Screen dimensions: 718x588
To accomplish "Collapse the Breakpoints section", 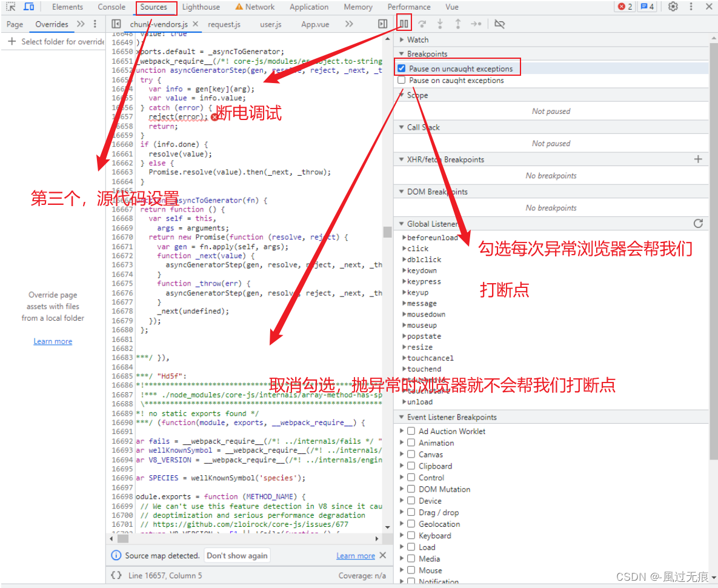I will click(x=402, y=53).
